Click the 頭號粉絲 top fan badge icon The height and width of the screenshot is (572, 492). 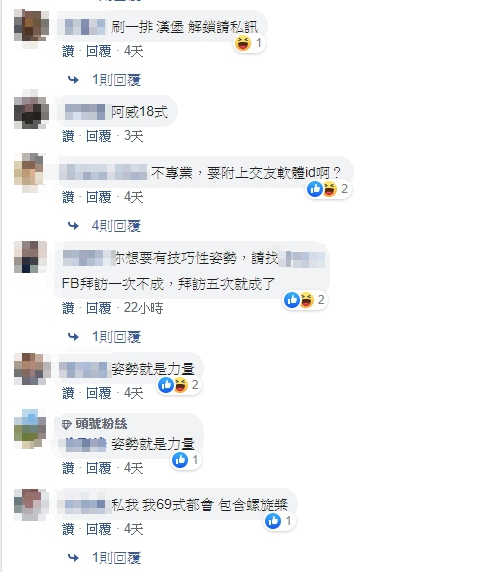(x=66, y=424)
